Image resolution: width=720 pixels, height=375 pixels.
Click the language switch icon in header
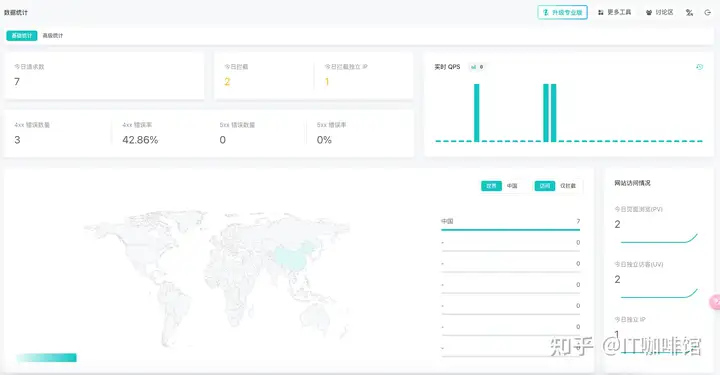tap(689, 13)
